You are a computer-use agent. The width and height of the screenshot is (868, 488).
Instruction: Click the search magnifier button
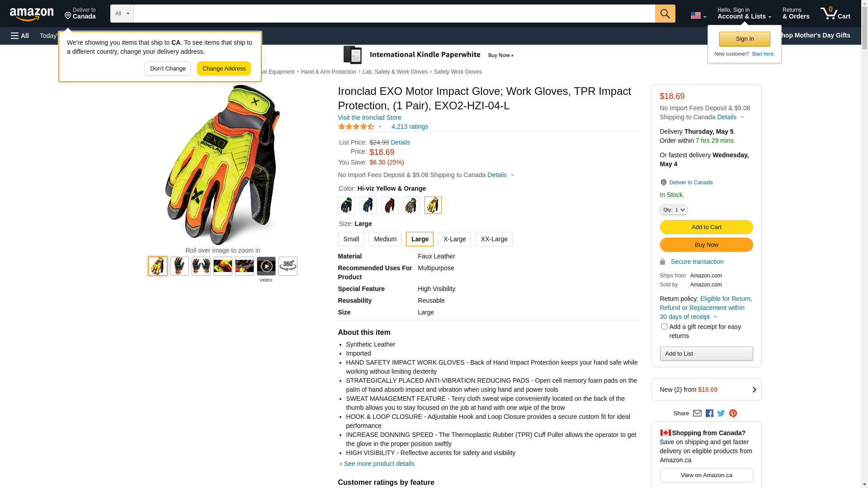coord(665,14)
